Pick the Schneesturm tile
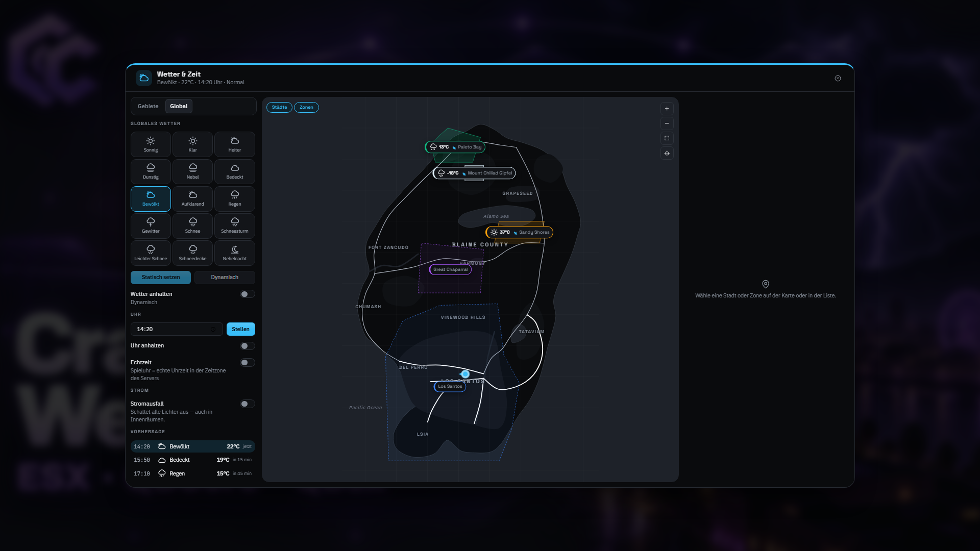The image size is (980, 551). 235,226
